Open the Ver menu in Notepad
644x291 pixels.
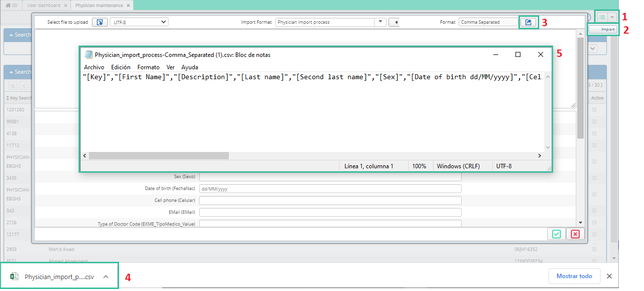[171, 67]
